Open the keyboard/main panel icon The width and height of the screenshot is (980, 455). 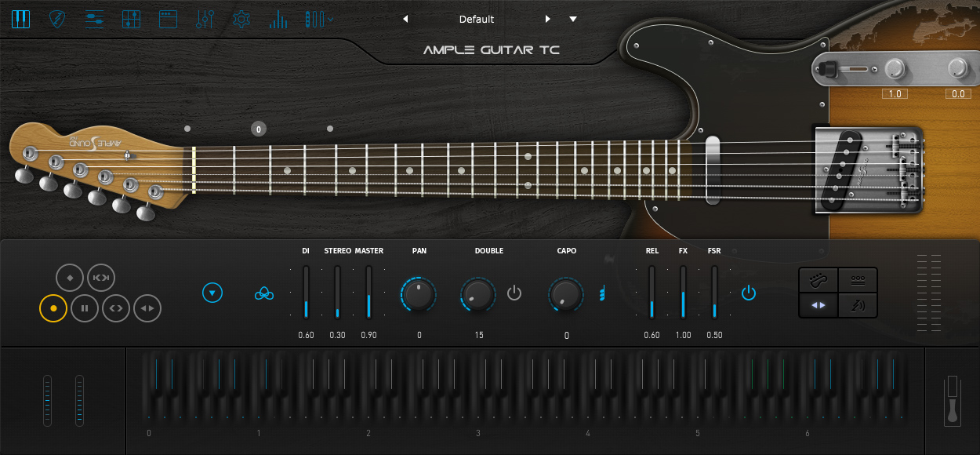(x=20, y=19)
